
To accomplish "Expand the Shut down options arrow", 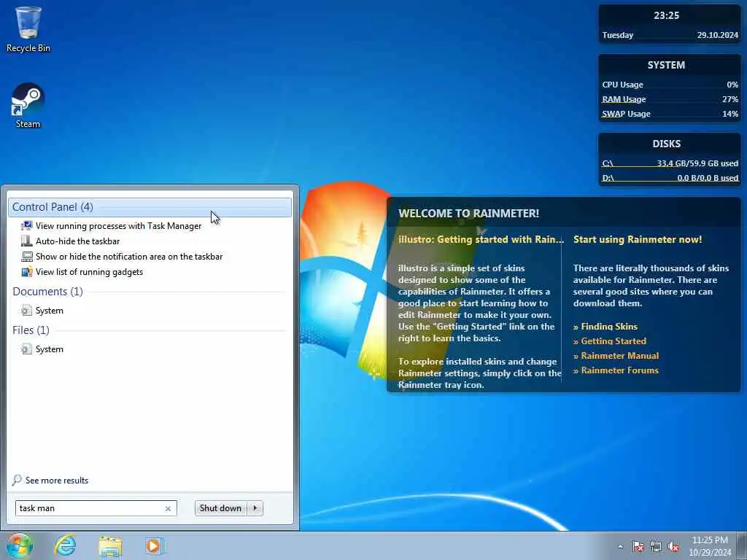I will coord(255,508).
